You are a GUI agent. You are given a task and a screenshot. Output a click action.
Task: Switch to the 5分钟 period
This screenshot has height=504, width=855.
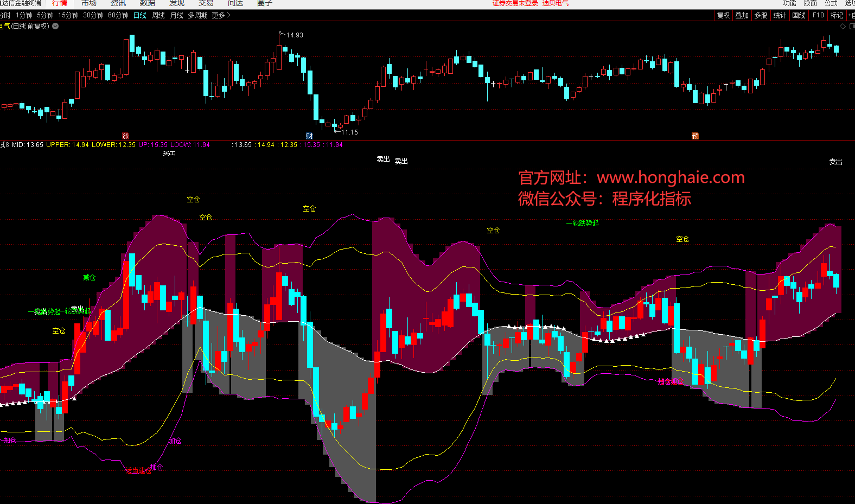[x=45, y=15]
